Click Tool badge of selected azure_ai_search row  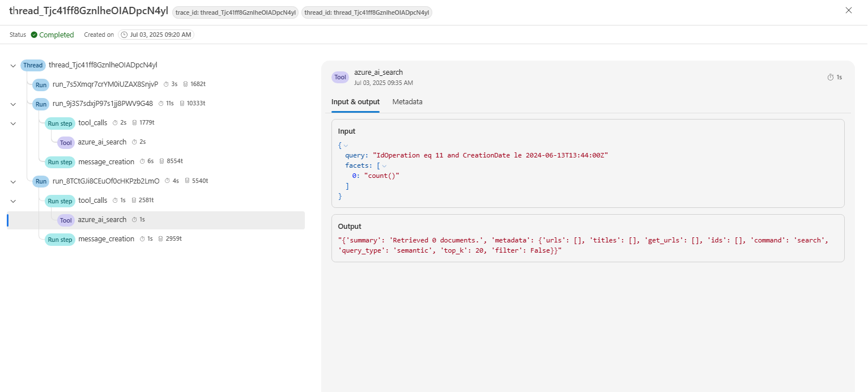66,220
